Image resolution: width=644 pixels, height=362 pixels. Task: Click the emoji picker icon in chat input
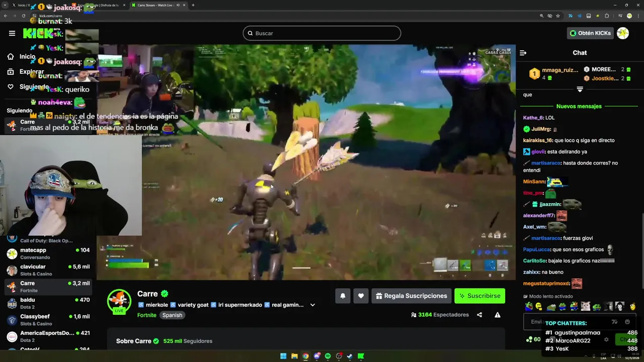pyautogui.click(x=627, y=322)
